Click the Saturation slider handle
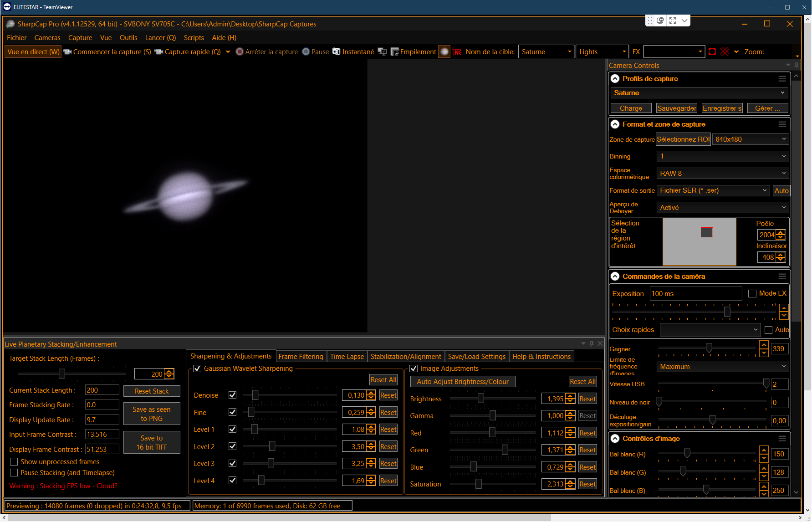The image size is (812, 522). click(478, 484)
